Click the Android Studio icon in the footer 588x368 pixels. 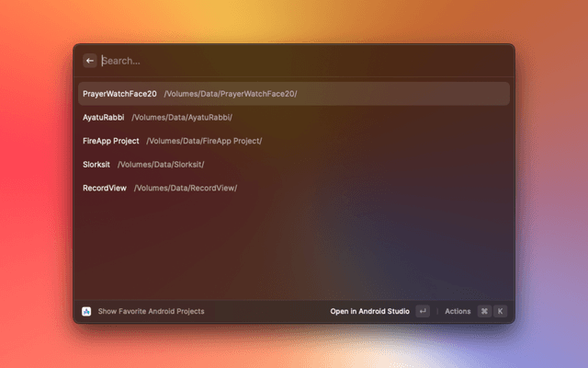(86, 311)
